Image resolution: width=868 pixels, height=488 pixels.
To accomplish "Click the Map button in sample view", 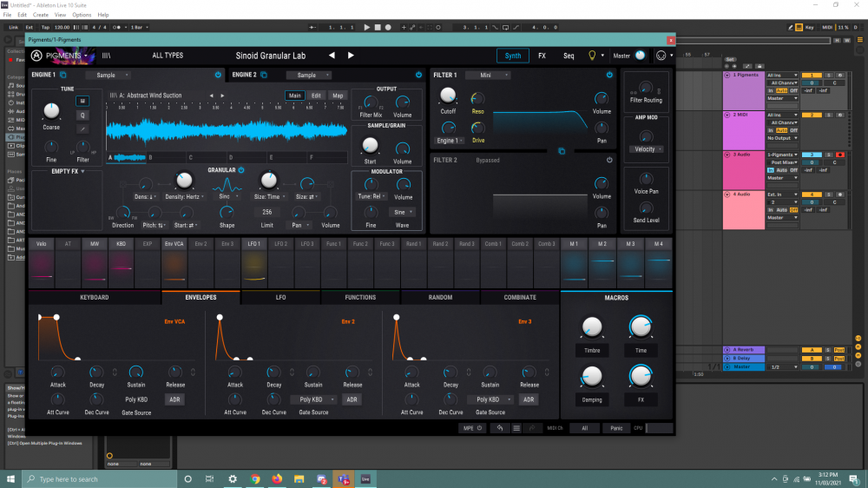I will pos(338,96).
